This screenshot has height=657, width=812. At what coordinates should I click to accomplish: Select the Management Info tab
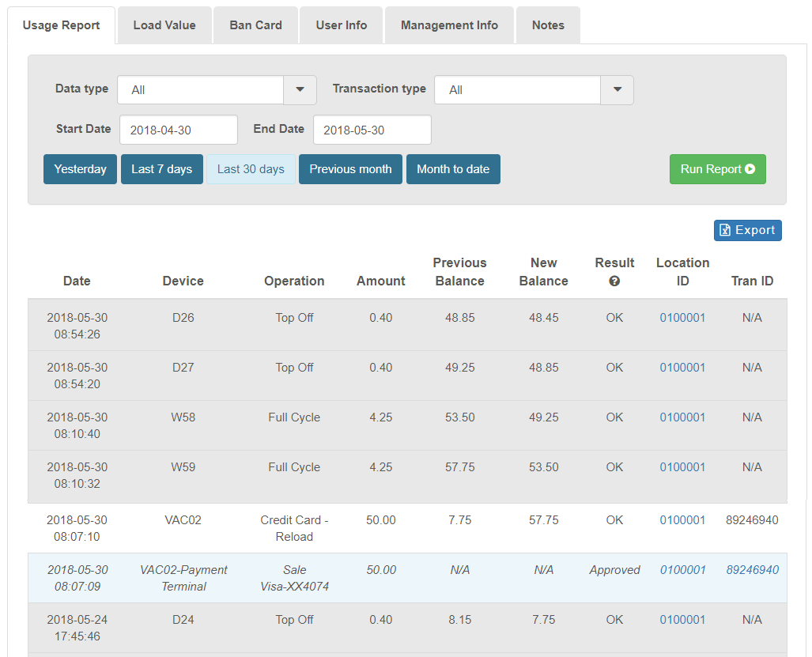point(449,25)
